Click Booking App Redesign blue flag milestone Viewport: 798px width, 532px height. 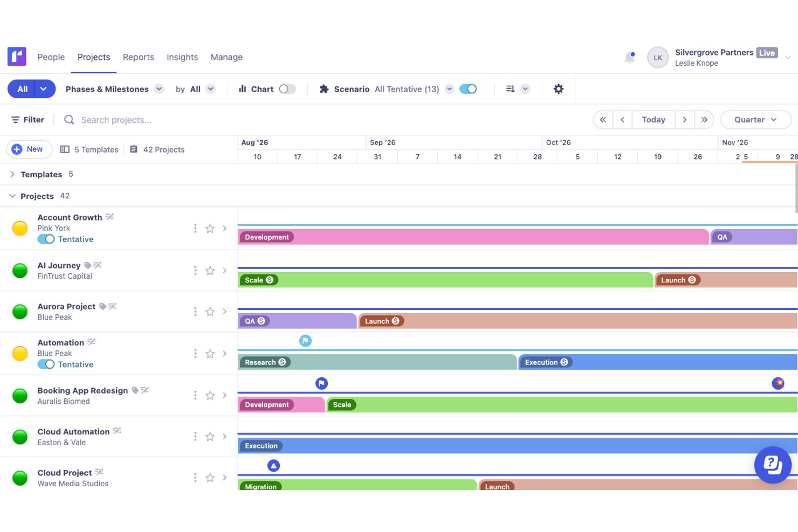[x=321, y=383]
